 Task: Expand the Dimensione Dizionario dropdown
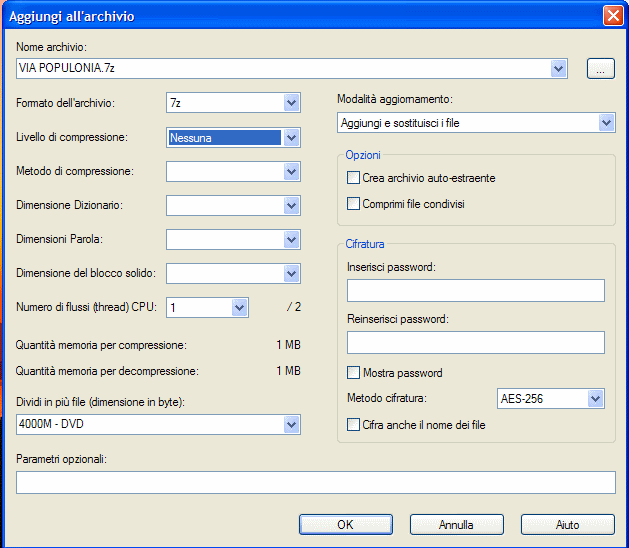(x=233, y=206)
